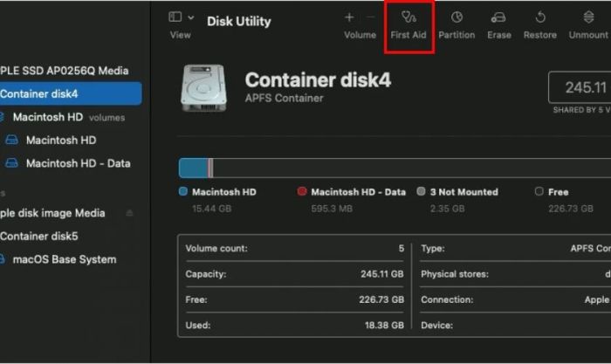The height and width of the screenshot is (364, 611).
Task: Select Container disk5 in sidebar
Action: pyautogui.click(x=39, y=237)
